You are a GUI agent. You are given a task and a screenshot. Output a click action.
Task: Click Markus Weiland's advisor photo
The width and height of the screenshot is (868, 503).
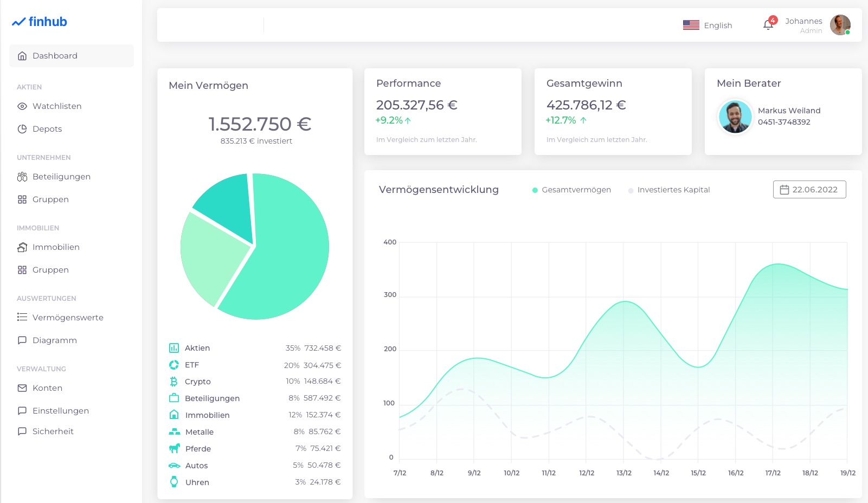point(735,117)
